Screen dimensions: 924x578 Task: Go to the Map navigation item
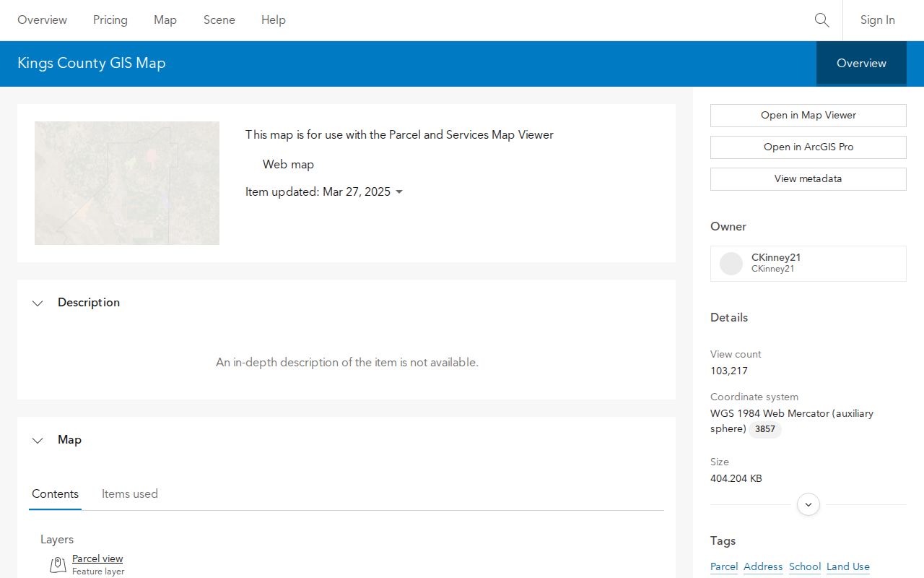165,20
